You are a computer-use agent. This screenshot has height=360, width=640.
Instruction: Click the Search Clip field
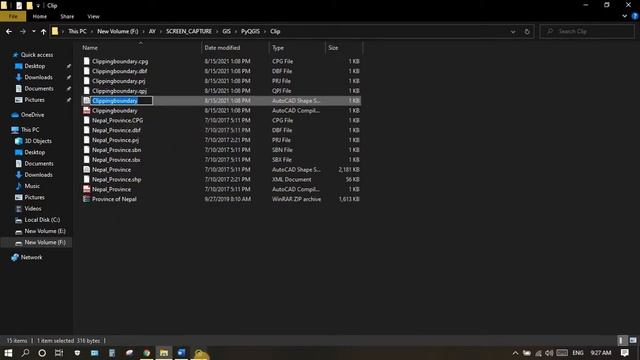click(x=587, y=31)
